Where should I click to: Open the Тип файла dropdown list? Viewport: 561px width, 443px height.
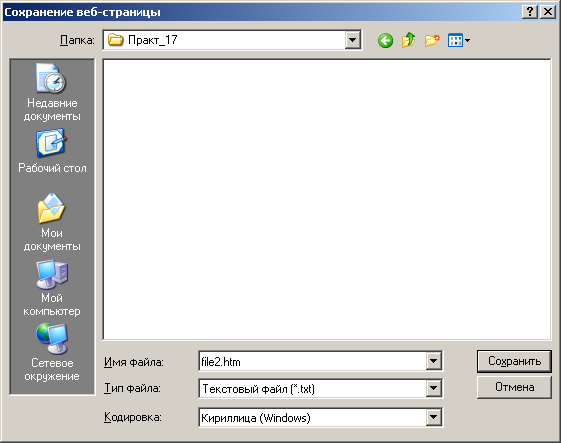pyautogui.click(x=433, y=388)
